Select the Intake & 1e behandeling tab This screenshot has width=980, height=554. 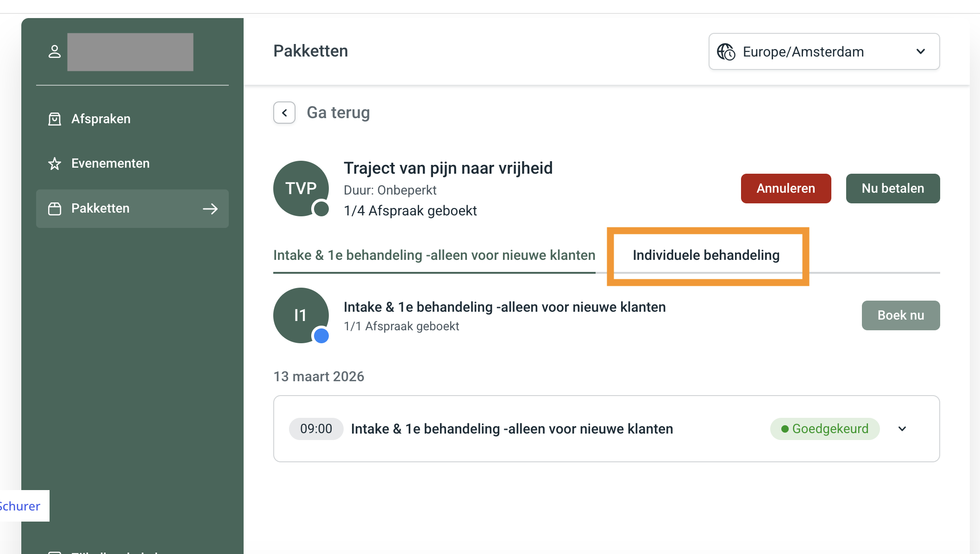pos(434,255)
